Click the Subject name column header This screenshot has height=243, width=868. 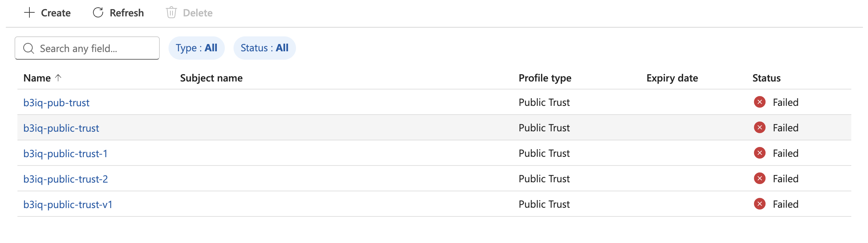211,78
